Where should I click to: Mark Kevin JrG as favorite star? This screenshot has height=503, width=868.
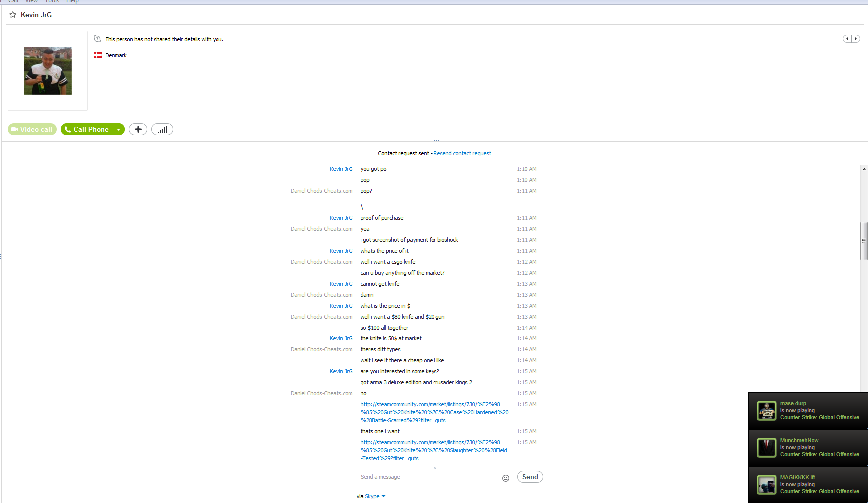coord(13,15)
